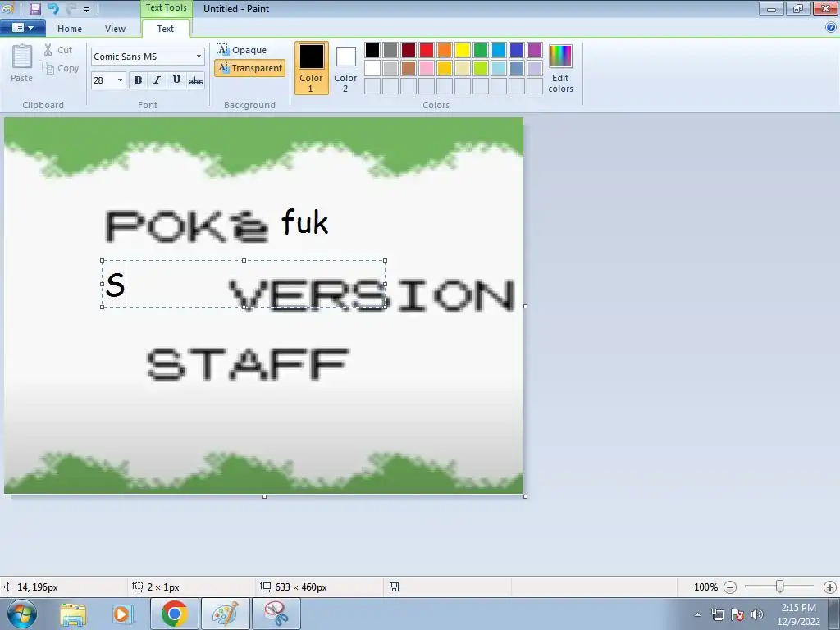Screen dimensions: 840x630
Task: Select Transparent background option
Action: tap(249, 68)
